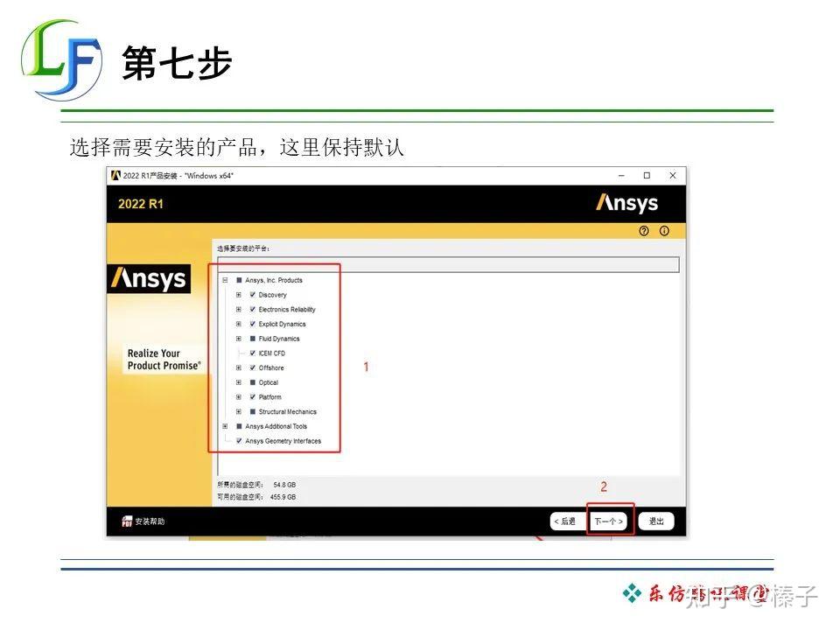840x630 pixels.
Task: Click the information circle icon
Action: (x=664, y=230)
